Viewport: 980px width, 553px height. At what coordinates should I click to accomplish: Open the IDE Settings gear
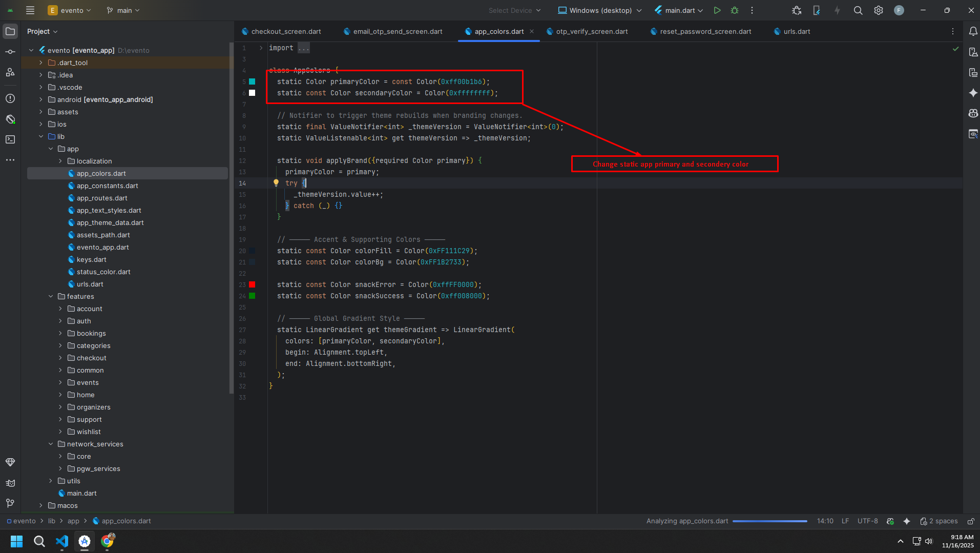[x=879, y=10]
